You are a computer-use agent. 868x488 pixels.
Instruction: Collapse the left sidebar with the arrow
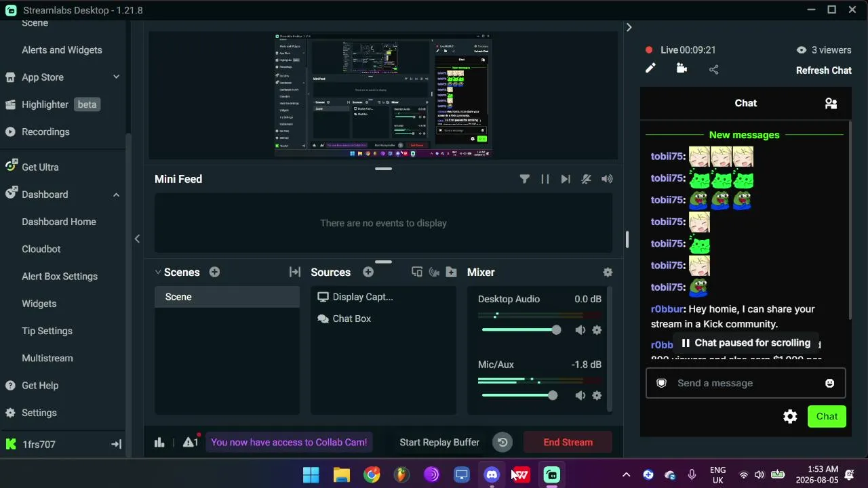tap(137, 239)
